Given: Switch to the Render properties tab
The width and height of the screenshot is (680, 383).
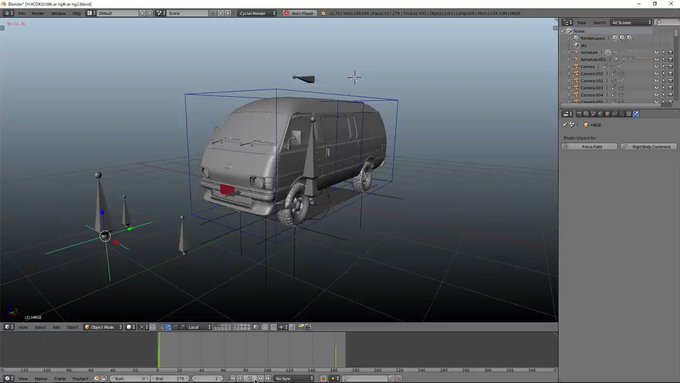Looking at the screenshot, I should coord(579,114).
